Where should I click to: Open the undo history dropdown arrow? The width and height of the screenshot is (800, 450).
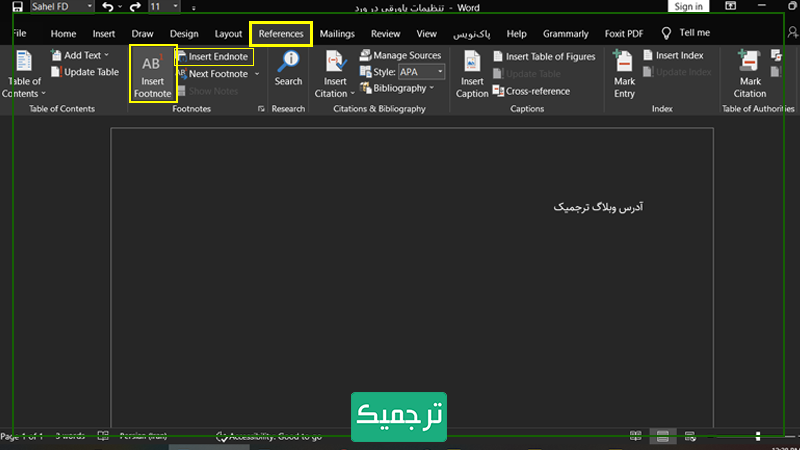(120, 7)
